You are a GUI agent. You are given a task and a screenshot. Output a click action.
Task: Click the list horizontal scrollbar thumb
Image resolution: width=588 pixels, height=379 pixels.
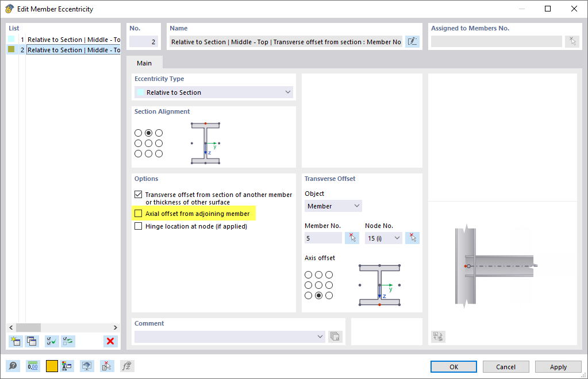29,327
